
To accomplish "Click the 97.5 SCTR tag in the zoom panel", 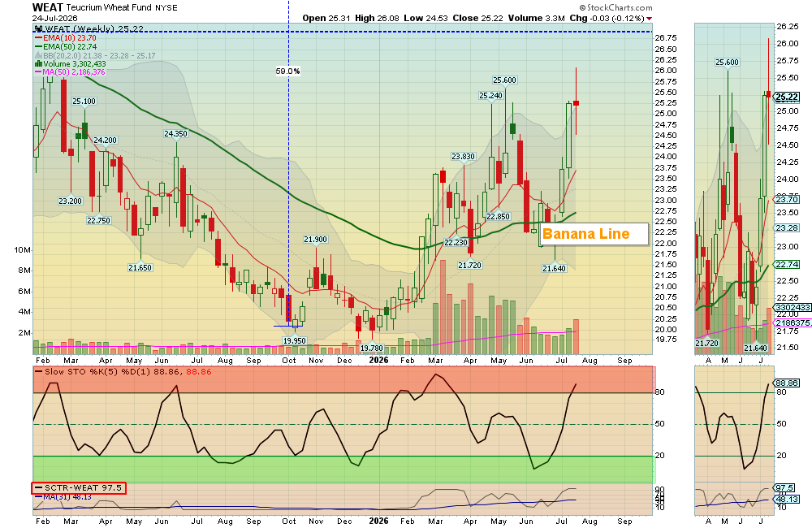I will click(x=784, y=487).
